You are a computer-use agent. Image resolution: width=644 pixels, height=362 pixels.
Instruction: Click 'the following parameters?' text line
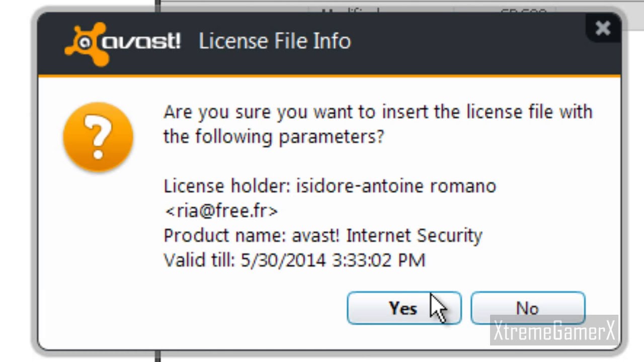pyautogui.click(x=274, y=136)
